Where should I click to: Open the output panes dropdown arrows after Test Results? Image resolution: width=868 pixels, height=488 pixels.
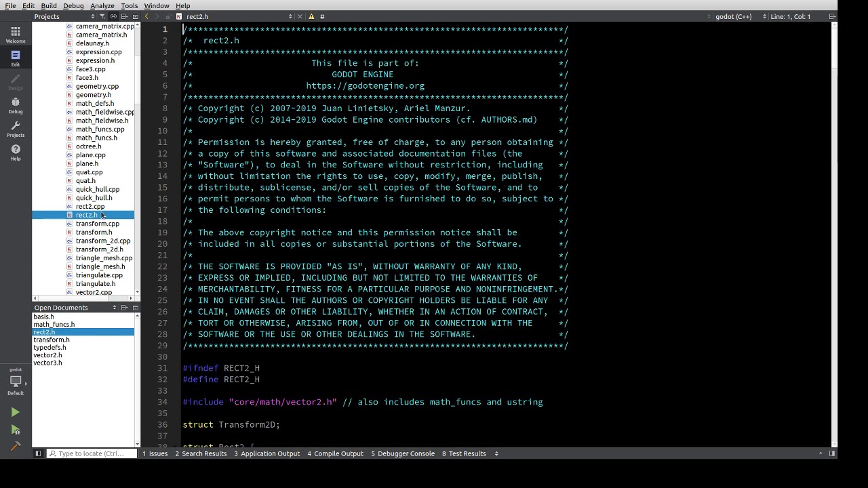pos(496,453)
